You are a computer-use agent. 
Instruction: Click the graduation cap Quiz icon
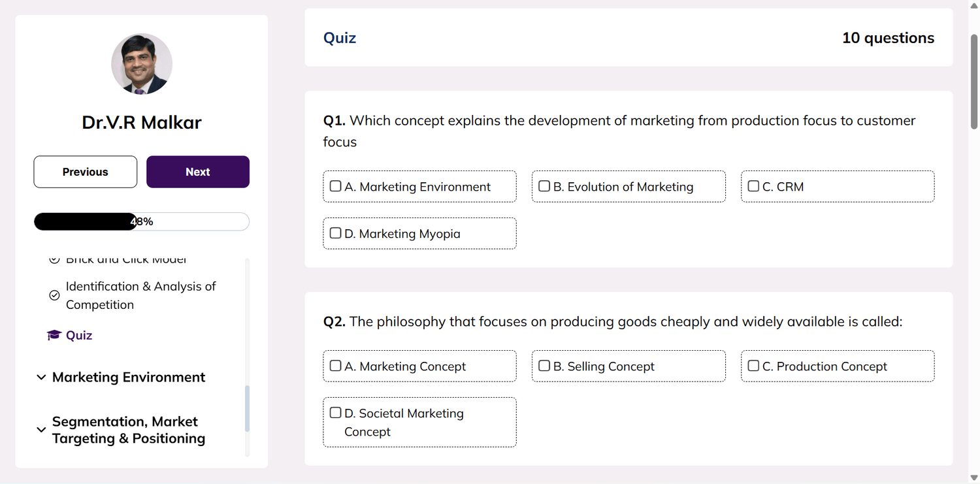[x=54, y=335]
